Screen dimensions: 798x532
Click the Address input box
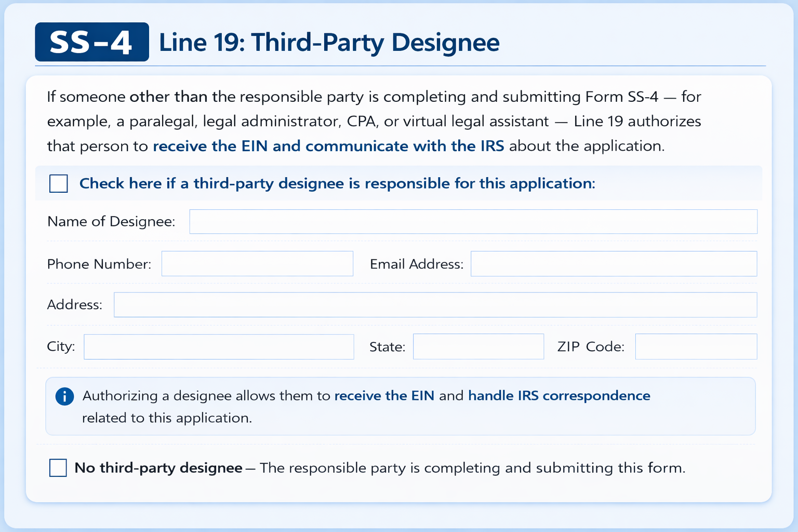pos(435,304)
